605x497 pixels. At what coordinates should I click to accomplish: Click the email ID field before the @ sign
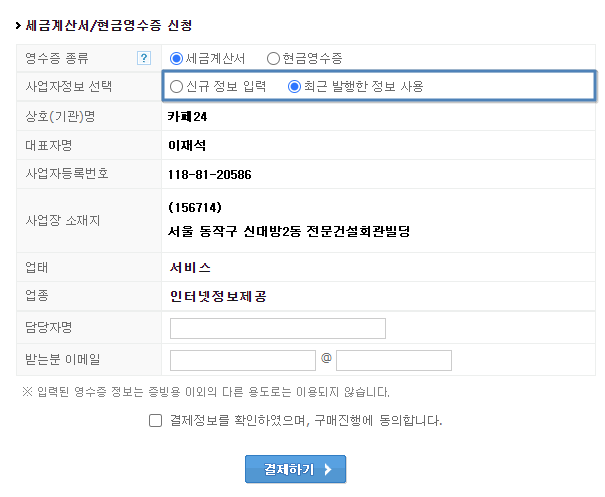pyautogui.click(x=243, y=360)
